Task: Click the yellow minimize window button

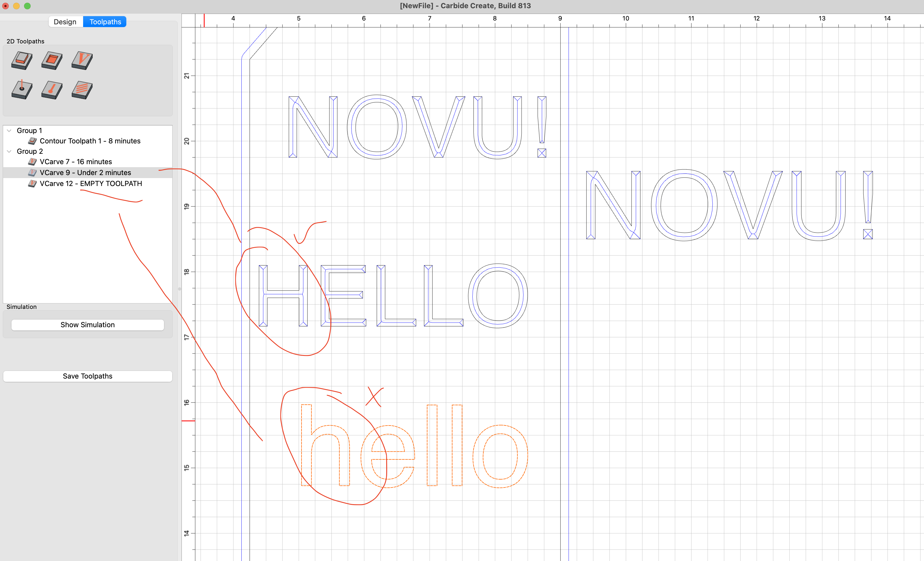Action: [x=16, y=6]
